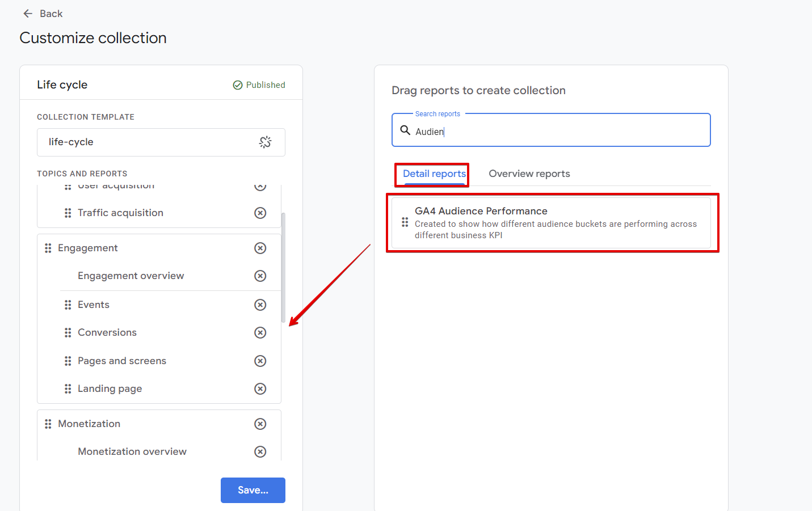Click the unlink icon beside life-cycle template
The image size is (812, 511).
click(265, 142)
